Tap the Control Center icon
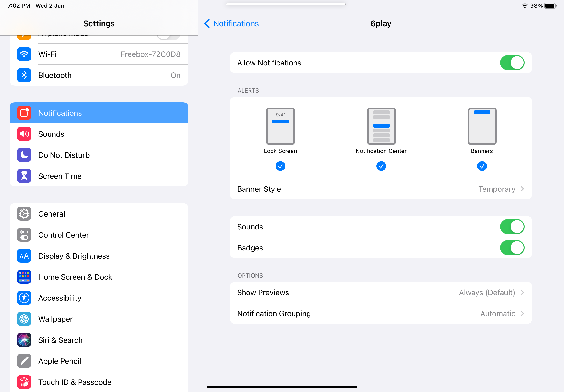The image size is (564, 392). pos(24,235)
